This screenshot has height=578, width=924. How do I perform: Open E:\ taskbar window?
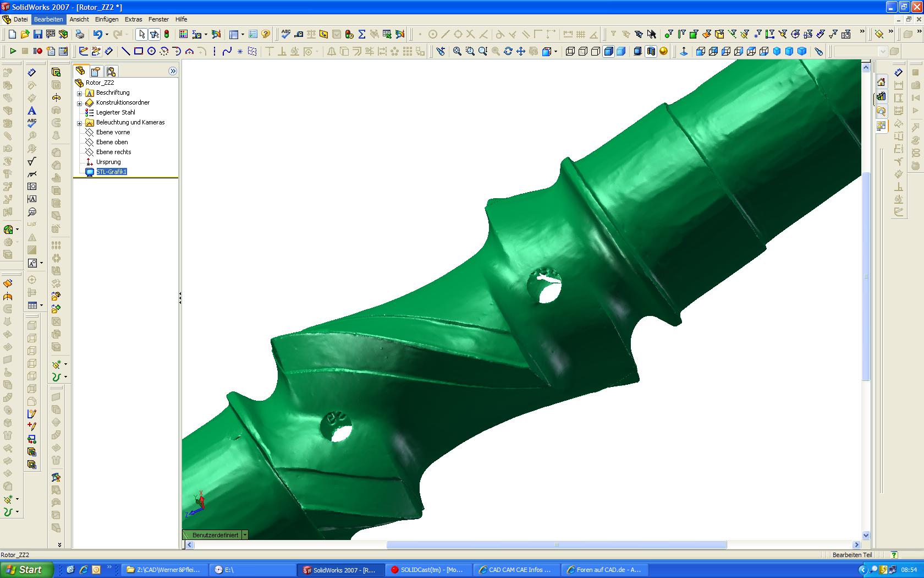tap(252, 570)
